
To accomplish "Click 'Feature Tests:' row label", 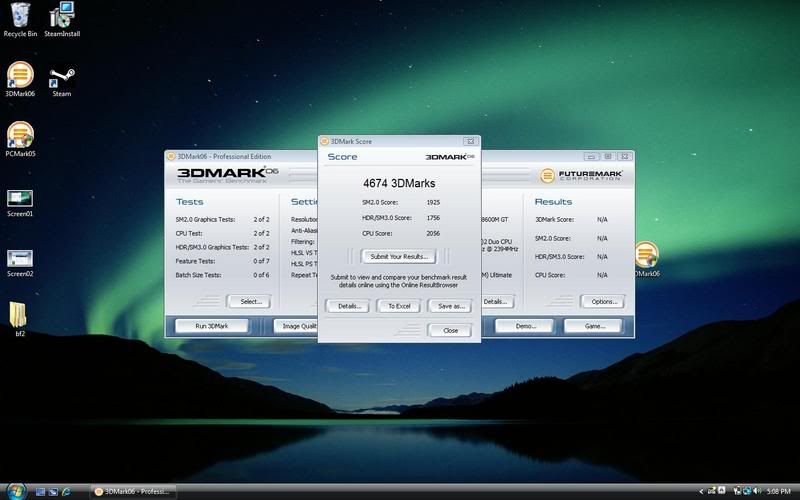I will [195, 261].
